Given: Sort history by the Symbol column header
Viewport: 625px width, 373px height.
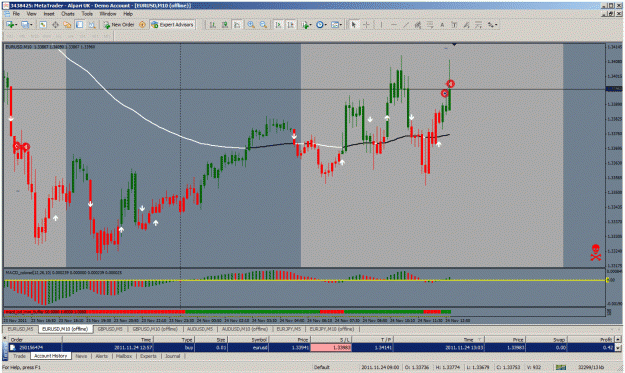Looking at the screenshot, I should 248,340.
